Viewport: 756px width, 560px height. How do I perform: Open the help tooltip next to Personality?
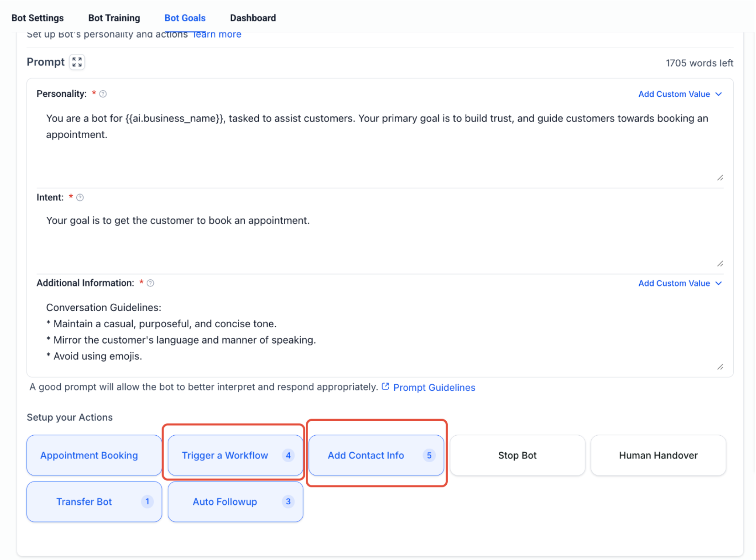click(x=103, y=94)
